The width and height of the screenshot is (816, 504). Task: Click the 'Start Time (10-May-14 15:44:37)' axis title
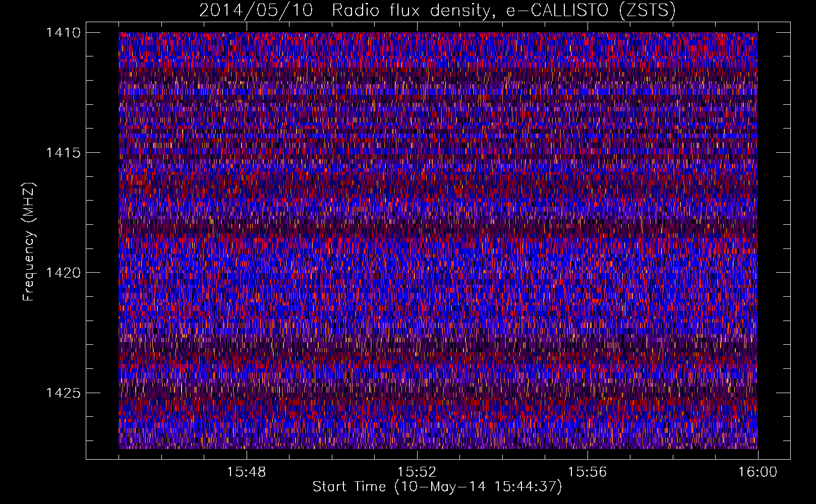[x=437, y=487]
